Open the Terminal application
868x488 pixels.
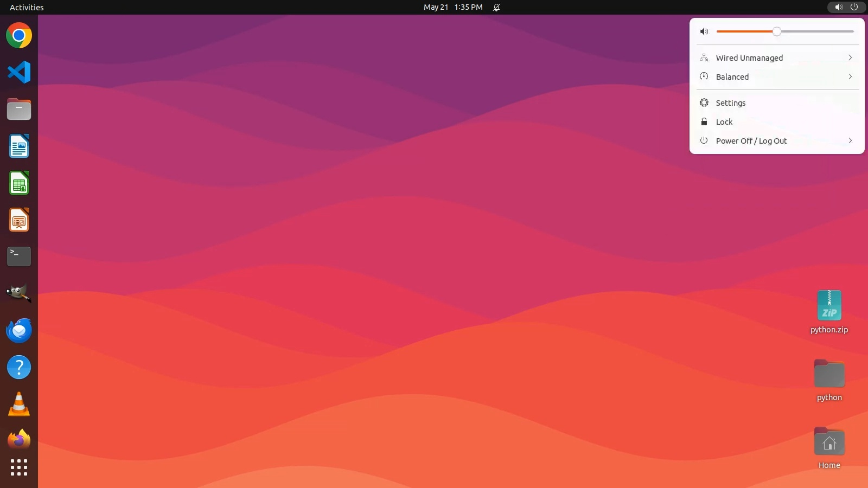(19, 256)
